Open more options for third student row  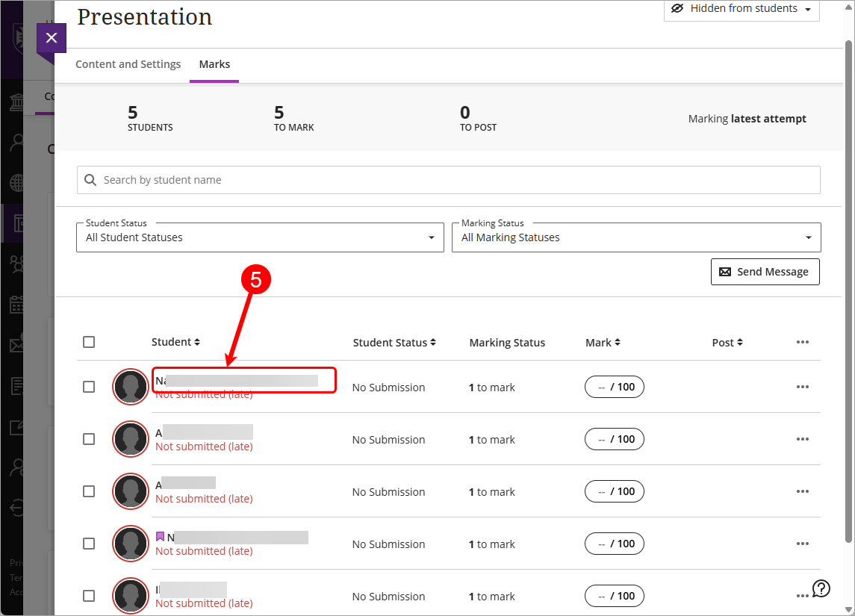pyautogui.click(x=803, y=491)
